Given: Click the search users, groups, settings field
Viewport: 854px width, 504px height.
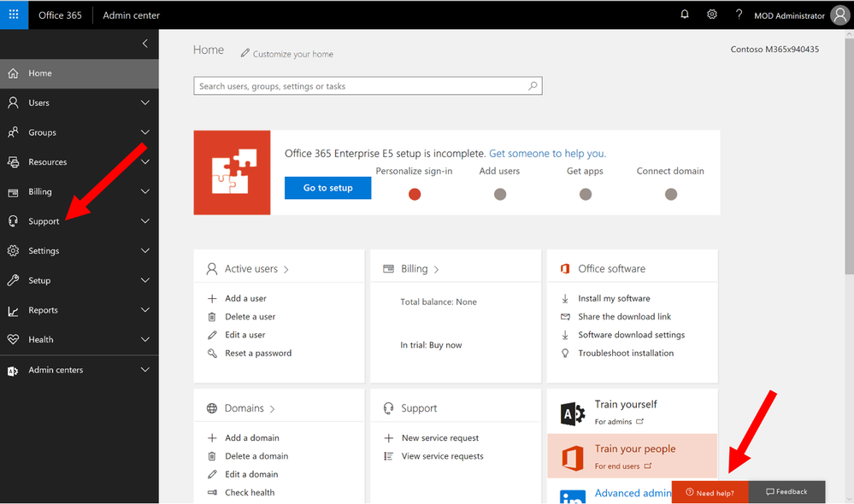Looking at the screenshot, I should point(368,86).
